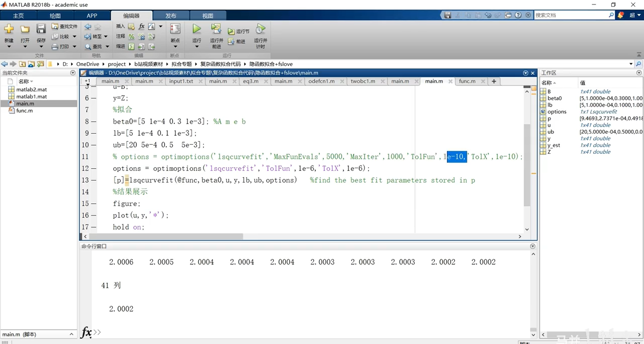Switch to the APP tab
This screenshot has height=344, width=644.
pos(92,15)
